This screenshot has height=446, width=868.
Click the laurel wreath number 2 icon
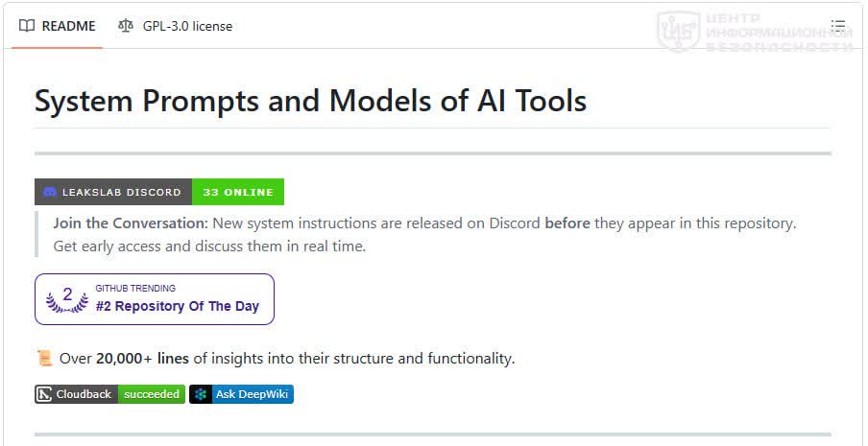click(67, 299)
